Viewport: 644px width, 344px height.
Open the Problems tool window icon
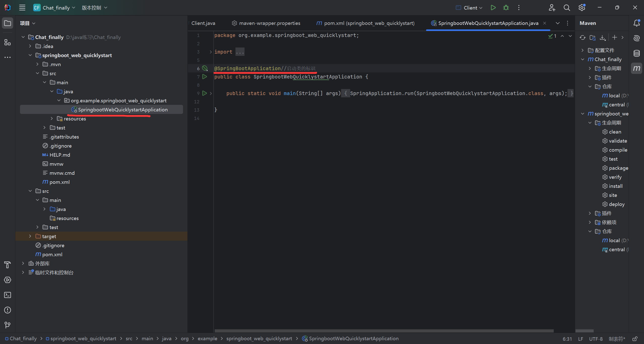click(8, 310)
